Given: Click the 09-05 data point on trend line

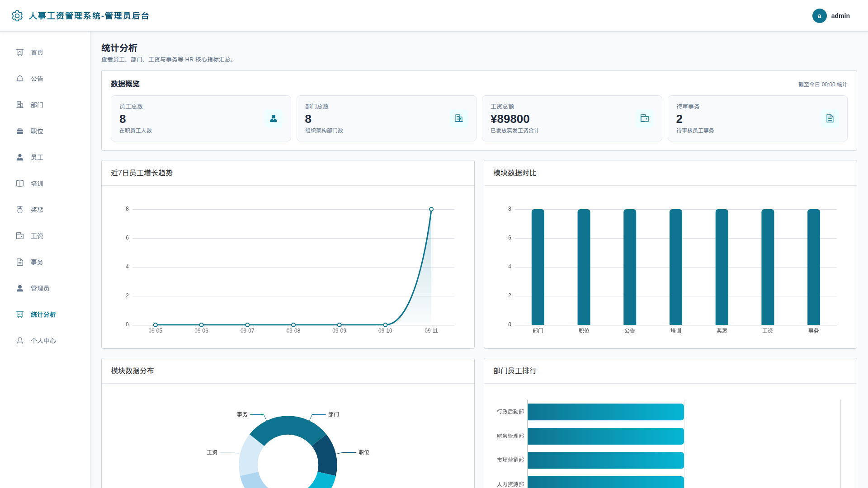Looking at the screenshot, I should point(156,325).
